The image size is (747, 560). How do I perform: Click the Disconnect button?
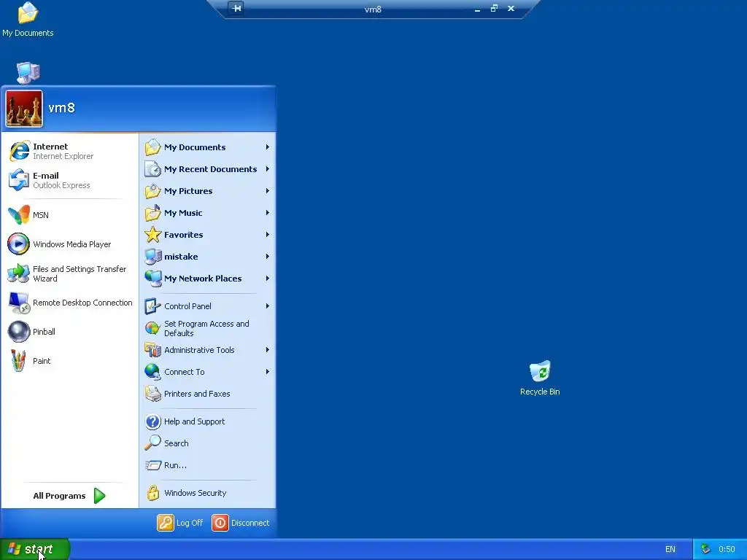point(241,523)
